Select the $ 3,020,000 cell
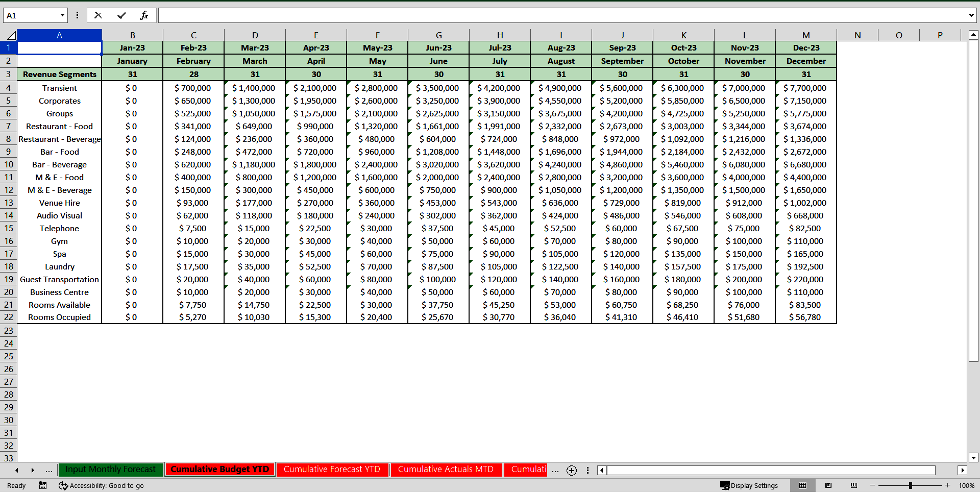 click(x=438, y=164)
